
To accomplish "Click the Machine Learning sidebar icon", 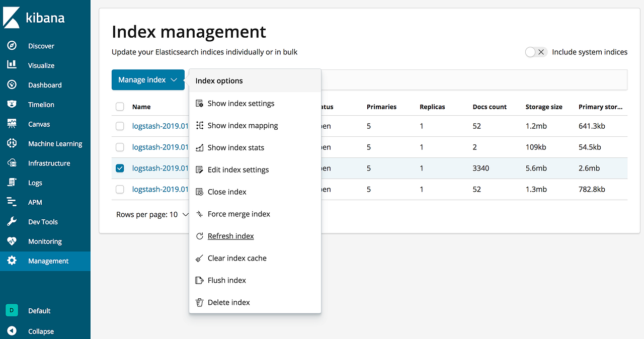I will click(12, 143).
